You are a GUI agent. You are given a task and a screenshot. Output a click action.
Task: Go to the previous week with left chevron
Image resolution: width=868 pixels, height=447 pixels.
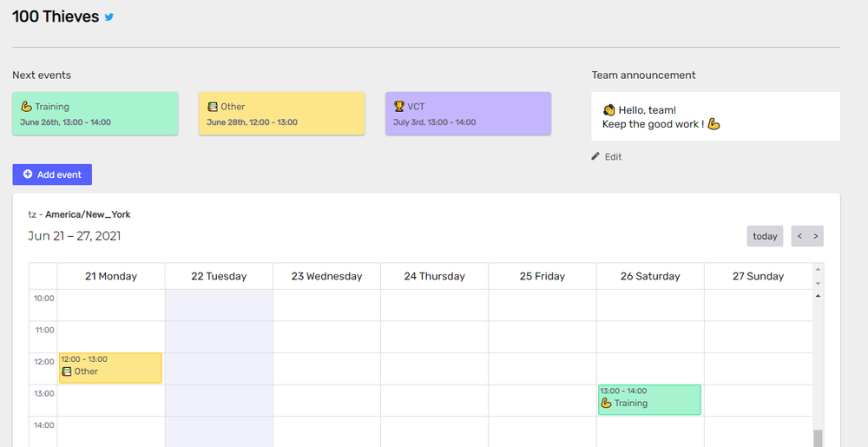click(799, 236)
